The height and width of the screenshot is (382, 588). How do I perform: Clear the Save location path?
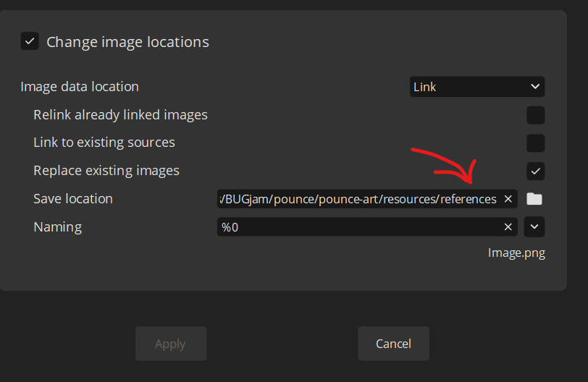508,199
